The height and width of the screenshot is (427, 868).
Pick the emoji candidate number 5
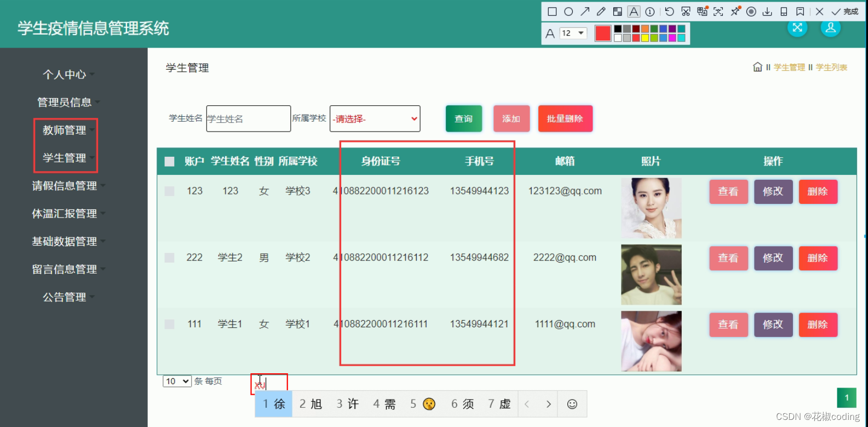tap(423, 404)
